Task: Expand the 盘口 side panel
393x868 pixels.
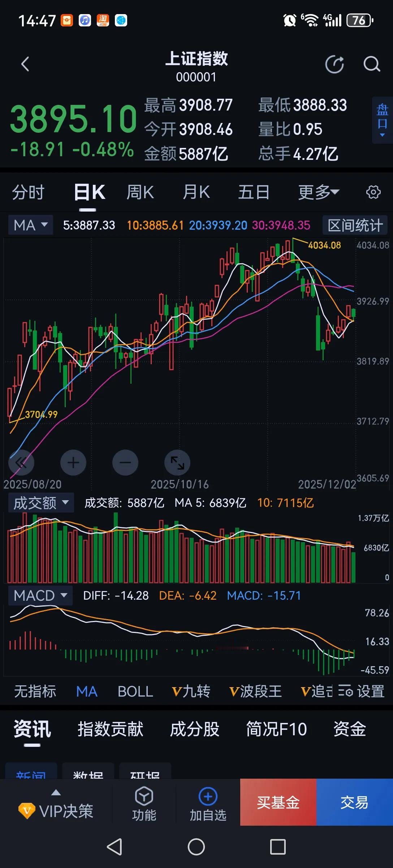Action: 382,120
